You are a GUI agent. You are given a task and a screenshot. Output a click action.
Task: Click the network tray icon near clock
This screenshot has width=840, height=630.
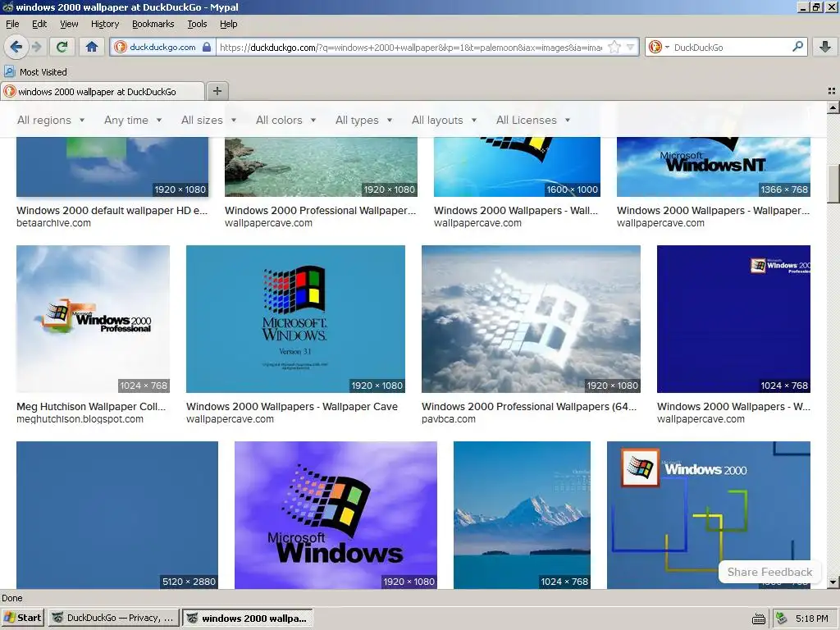(781, 619)
